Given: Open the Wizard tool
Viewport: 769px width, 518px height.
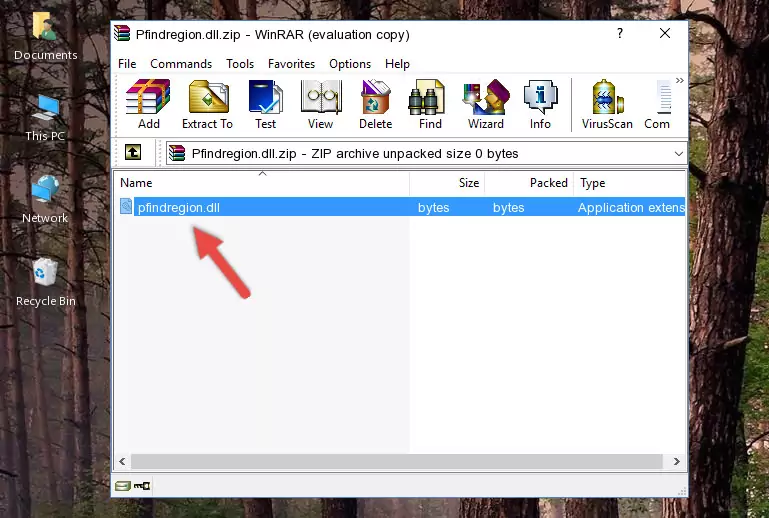Looking at the screenshot, I should coord(486,104).
